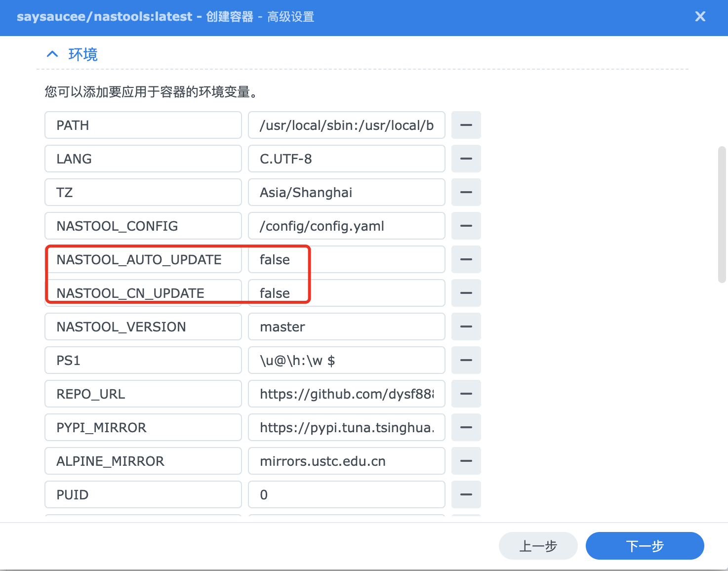Click the TZ variable name field

coord(143,192)
